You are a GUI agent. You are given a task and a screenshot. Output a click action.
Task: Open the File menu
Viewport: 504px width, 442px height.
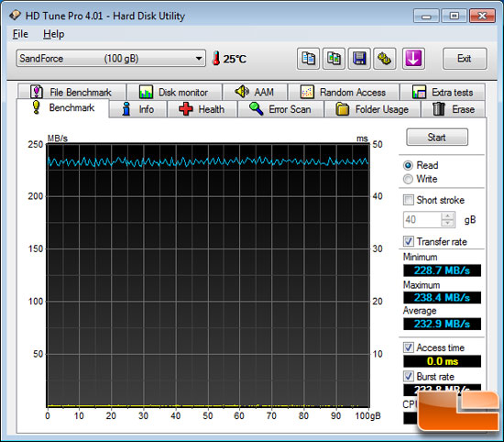pyautogui.click(x=20, y=34)
